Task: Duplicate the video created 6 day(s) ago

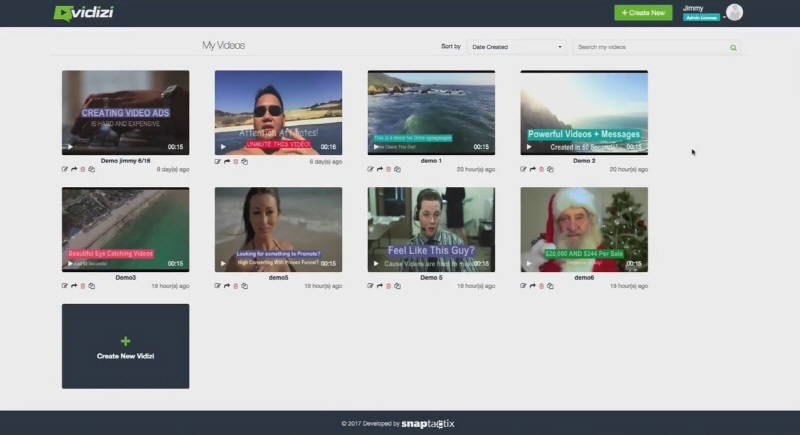Action: pyautogui.click(x=245, y=162)
